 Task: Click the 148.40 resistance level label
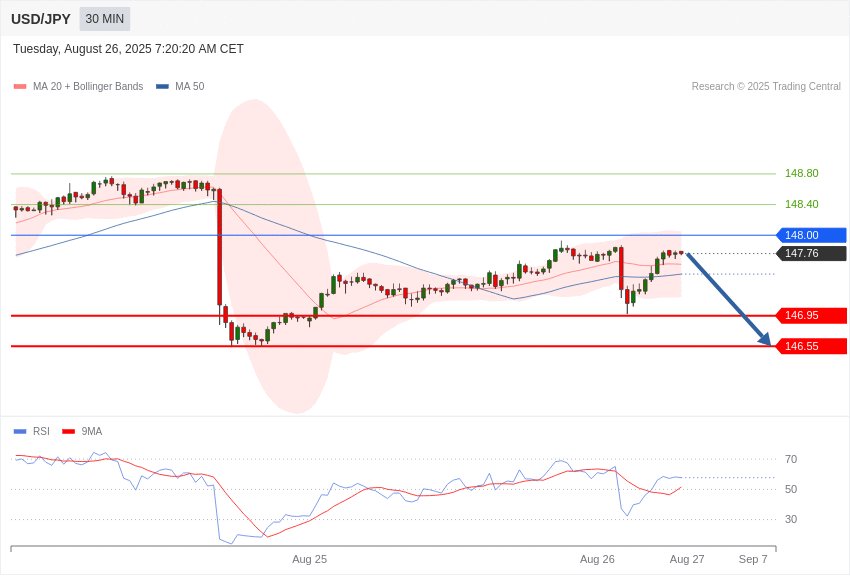pyautogui.click(x=802, y=204)
